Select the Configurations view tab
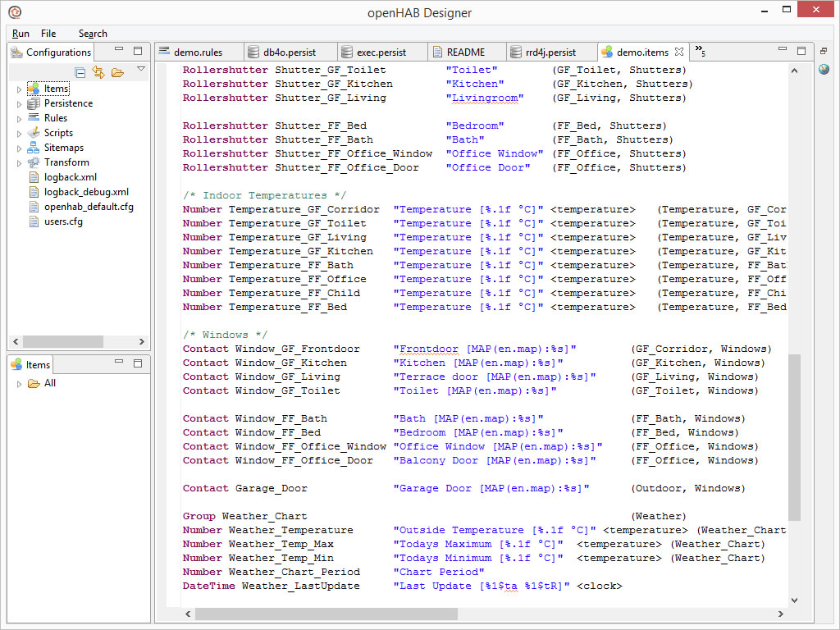Screen dimensions: 840x630 (52, 52)
